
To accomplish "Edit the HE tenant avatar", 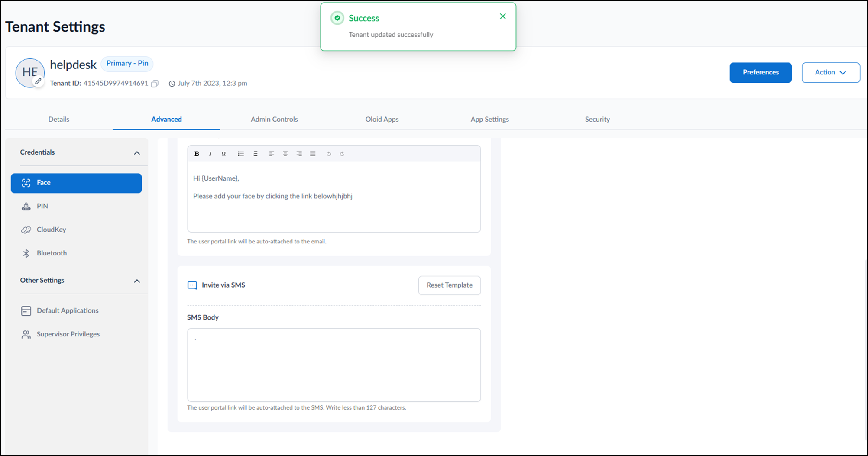I will [39, 81].
